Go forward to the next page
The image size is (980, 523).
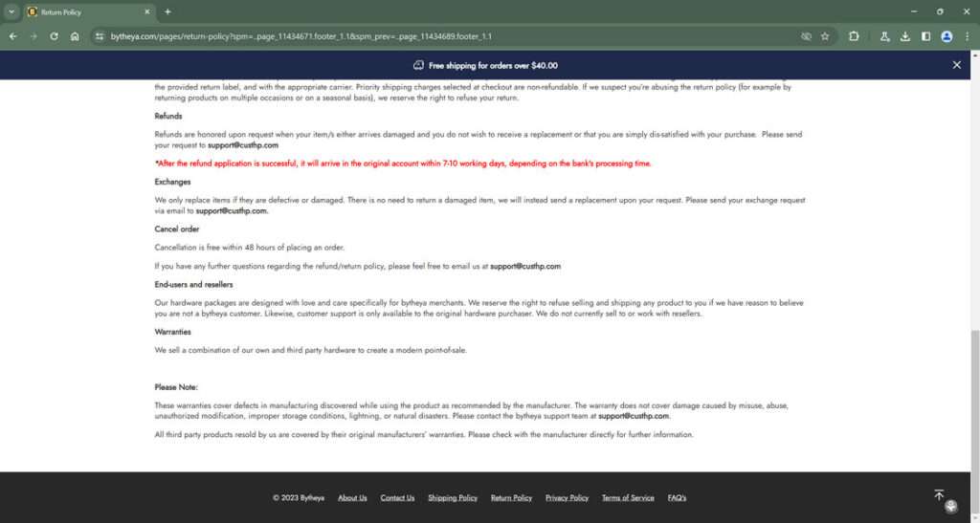[x=33, y=36]
